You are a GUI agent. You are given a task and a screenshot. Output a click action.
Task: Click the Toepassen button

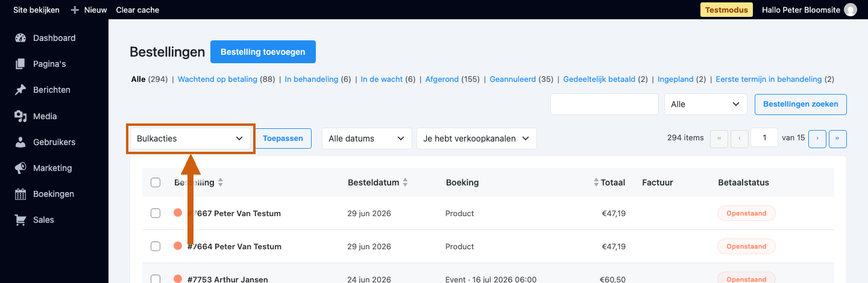[283, 138]
